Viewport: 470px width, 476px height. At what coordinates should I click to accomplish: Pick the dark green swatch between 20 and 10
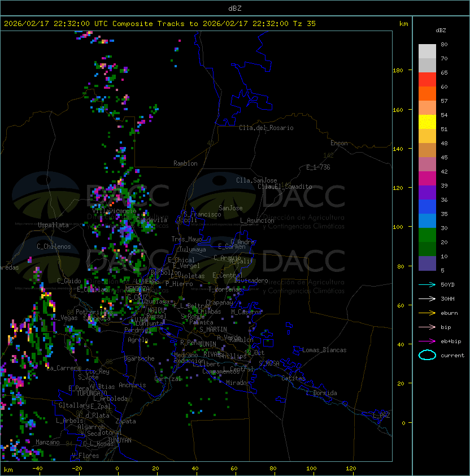427,249
